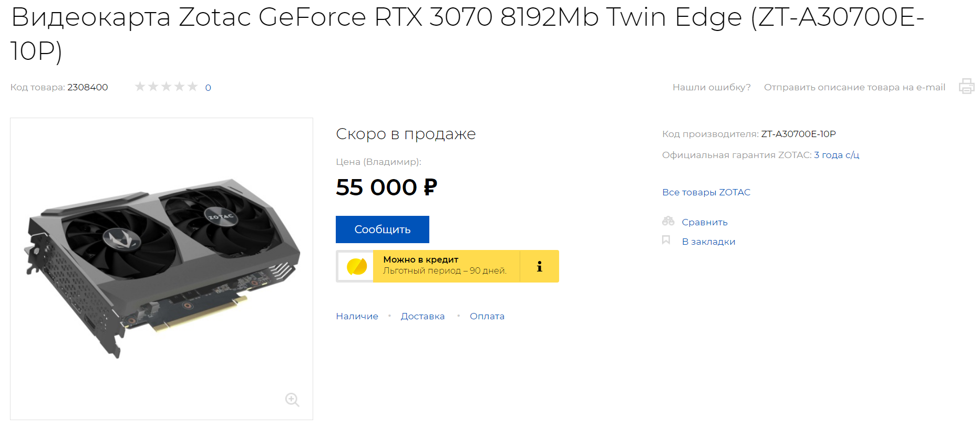The height and width of the screenshot is (428, 980).
Task: Click the printer icon
Action: 966,86
